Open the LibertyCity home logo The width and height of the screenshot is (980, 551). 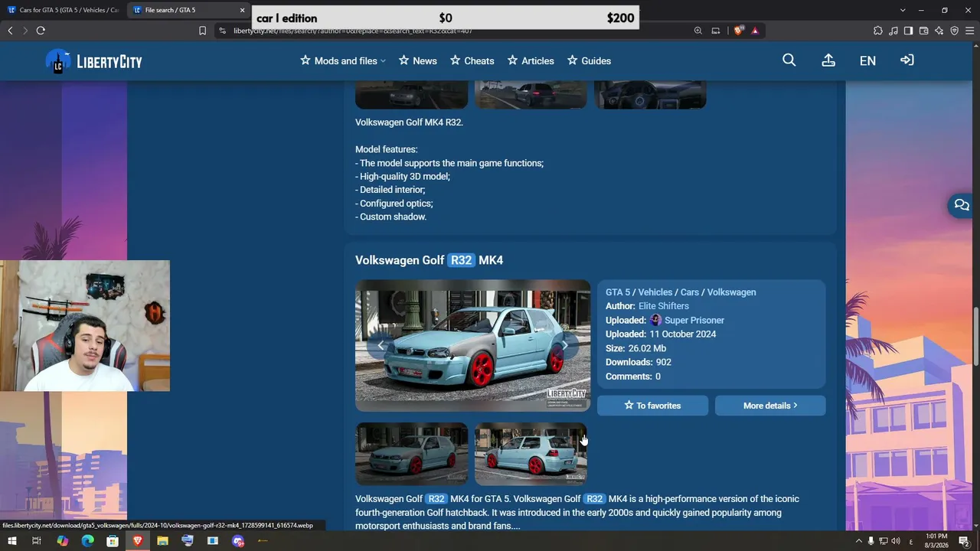coord(93,61)
